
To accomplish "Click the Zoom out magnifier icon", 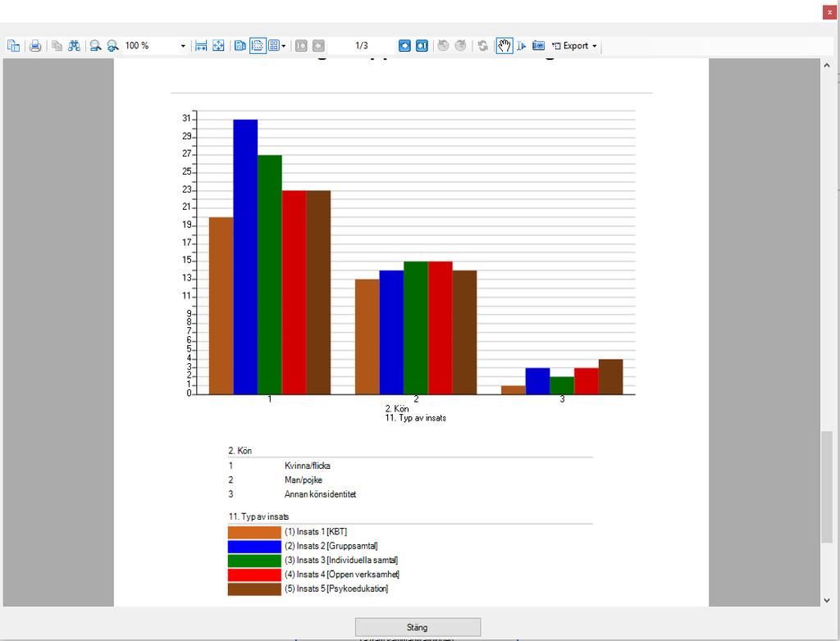I will [x=95, y=46].
